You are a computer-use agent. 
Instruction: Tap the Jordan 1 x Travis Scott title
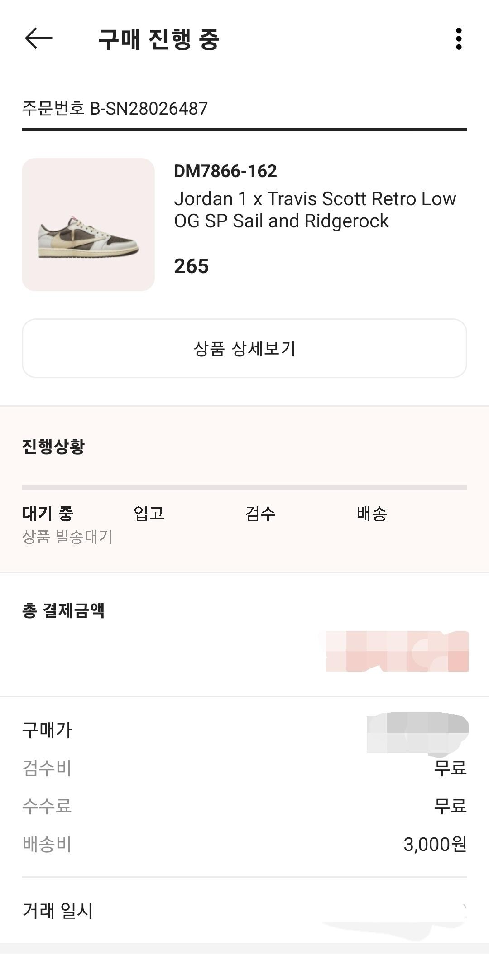[x=315, y=210]
